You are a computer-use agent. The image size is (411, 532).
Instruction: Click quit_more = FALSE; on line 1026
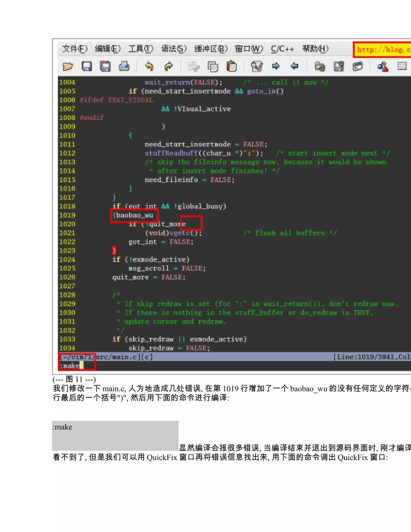click(x=149, y=277)
